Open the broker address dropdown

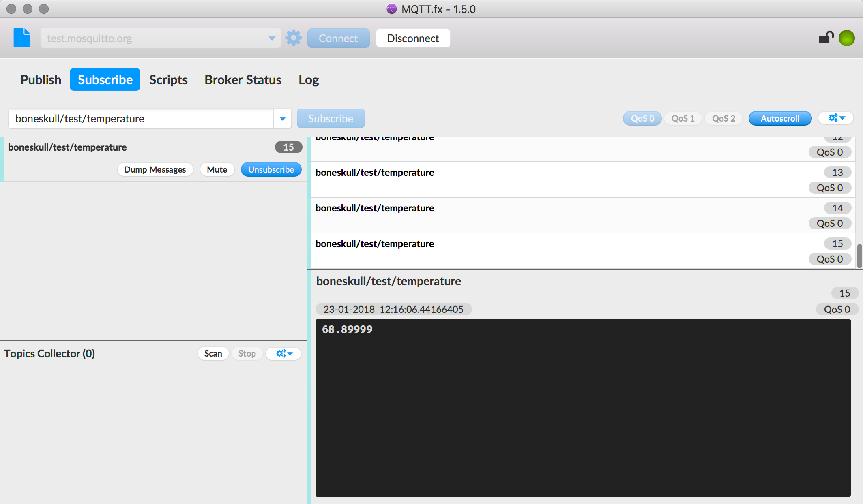(271, 38)
